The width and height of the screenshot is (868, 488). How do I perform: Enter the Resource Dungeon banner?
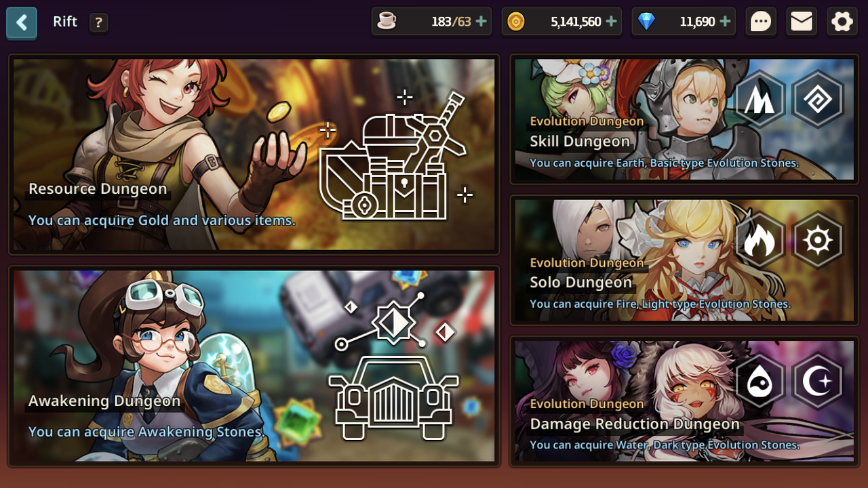254,155
